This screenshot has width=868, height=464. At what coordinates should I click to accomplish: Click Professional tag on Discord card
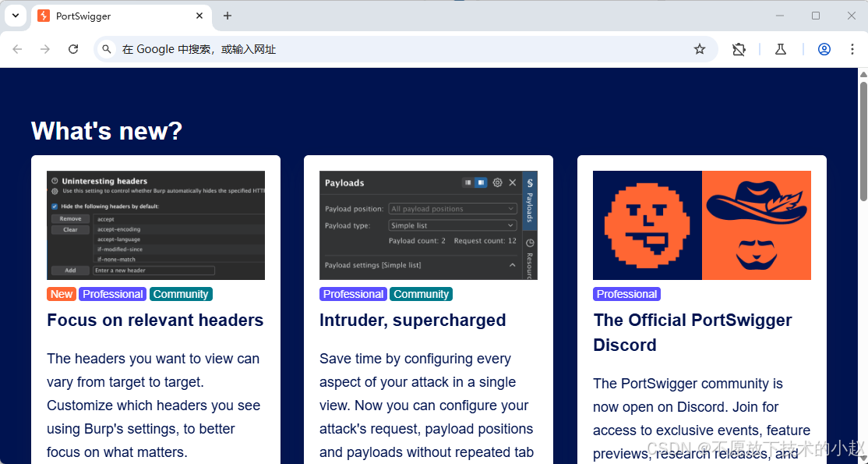(626, 294)
